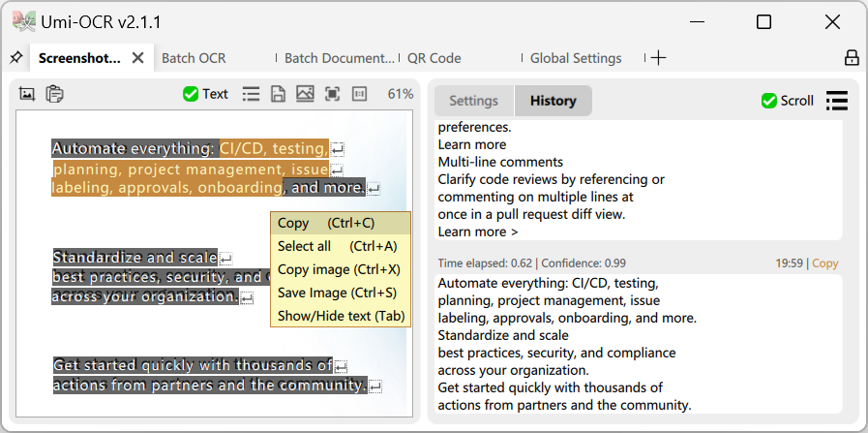Choose Save Image (Ctrl+S) from the context menu
This screenshot has height=433, width=868.
(x=341, y=293)
